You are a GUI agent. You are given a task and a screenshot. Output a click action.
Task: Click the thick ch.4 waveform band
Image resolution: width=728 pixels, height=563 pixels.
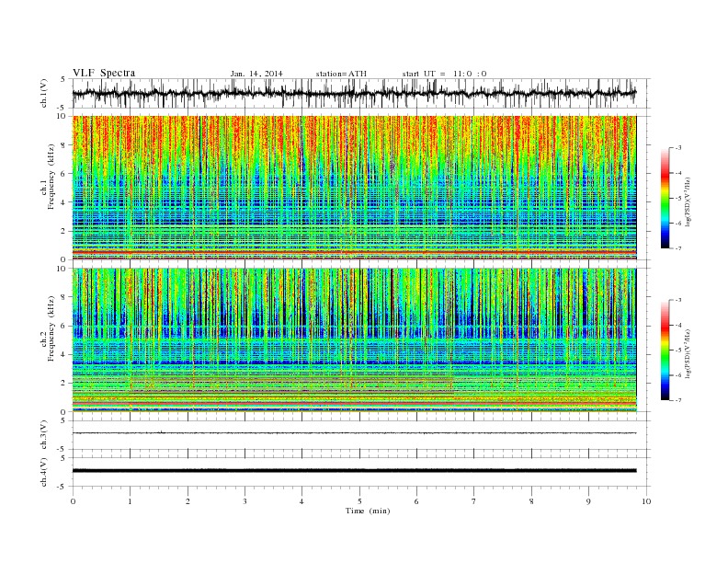point(354,471)
